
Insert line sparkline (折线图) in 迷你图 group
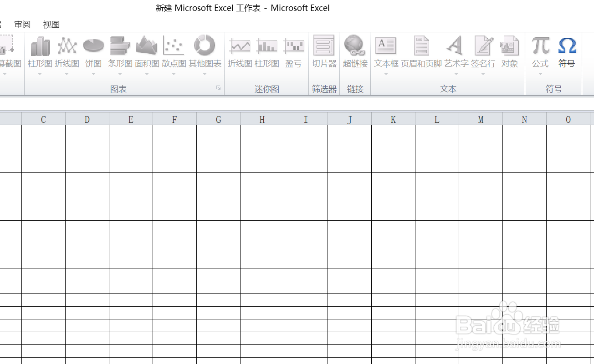click(240, 52)
